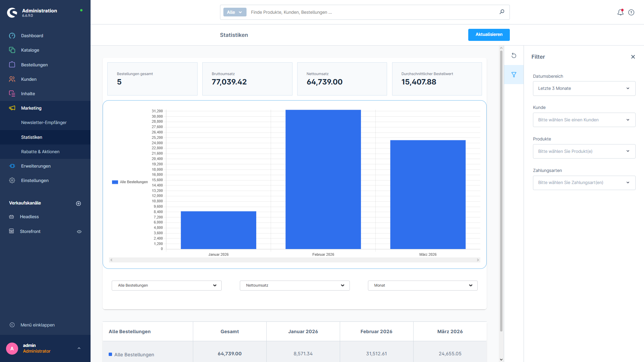Click the Dashboard gauge icon
The width and height of the screenshot is (644, 362).
click(12, 36)
